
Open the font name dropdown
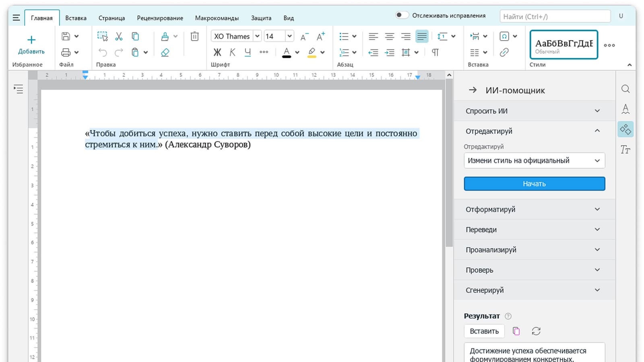point(257,36)
